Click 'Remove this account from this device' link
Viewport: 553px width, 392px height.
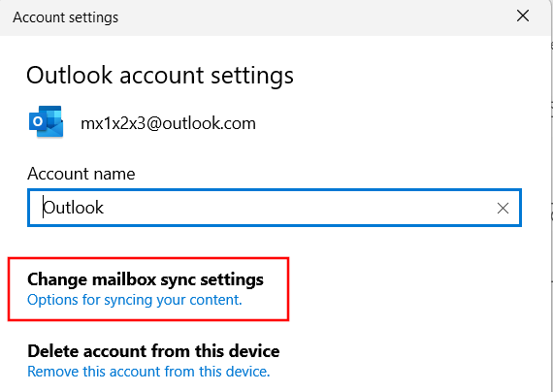(148, 372)
